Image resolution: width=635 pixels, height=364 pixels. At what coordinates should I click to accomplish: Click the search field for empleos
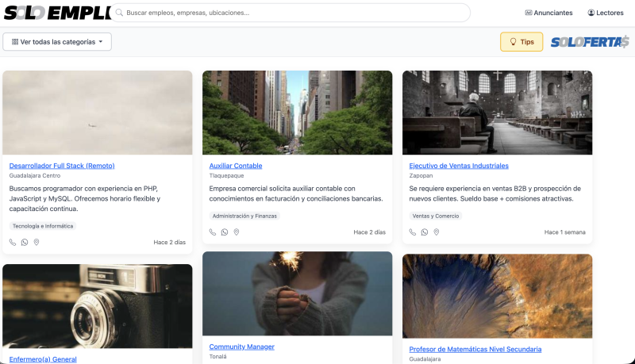294,13
